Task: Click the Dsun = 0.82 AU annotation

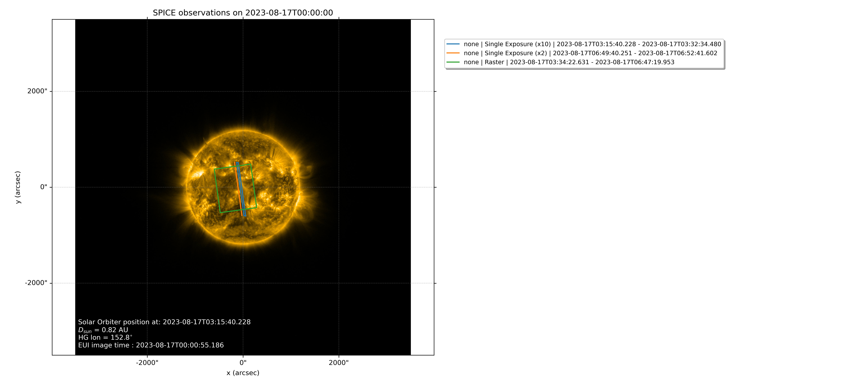Action: [x=103, y=330]
